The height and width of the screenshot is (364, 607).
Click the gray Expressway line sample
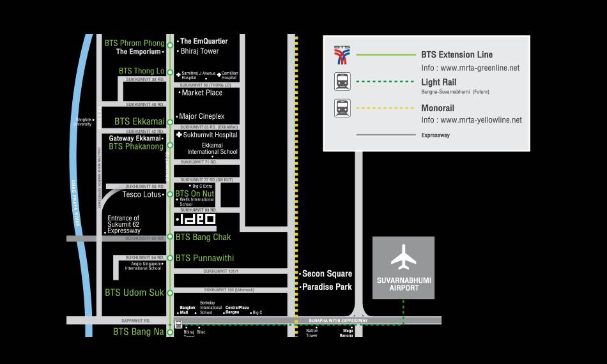coord(386,135)
